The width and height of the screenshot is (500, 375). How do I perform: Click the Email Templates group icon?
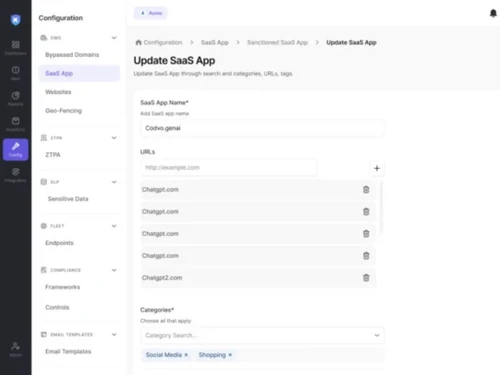coord(44,334)
